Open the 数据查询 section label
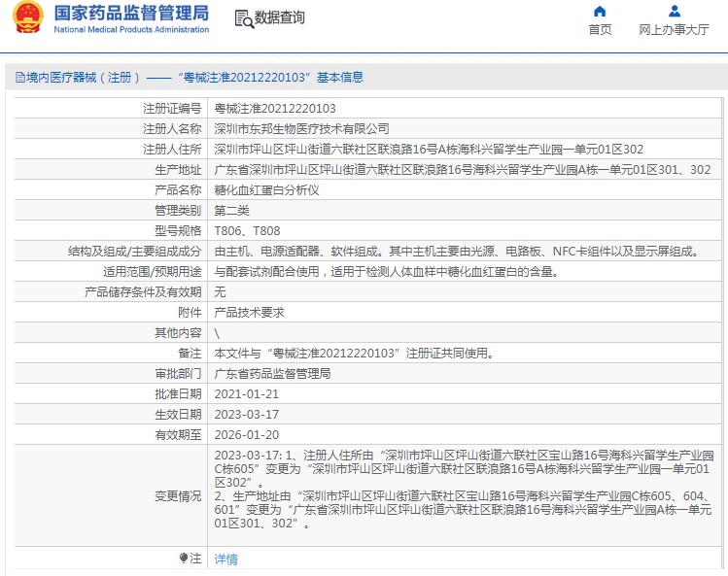Image resolution: width=728 pixels, height=576 pixels. pyautogui.click(x=279, y=17)
